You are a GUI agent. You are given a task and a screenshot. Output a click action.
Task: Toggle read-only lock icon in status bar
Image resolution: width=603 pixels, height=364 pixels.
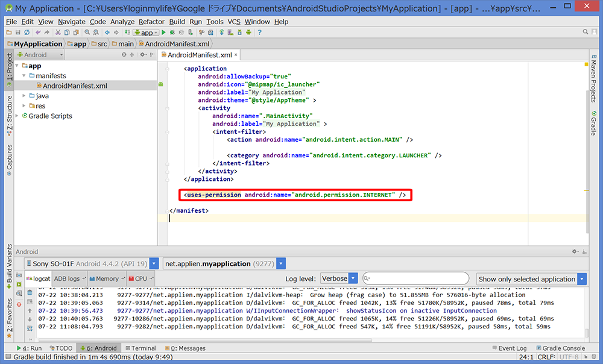pyautogui.click(x=586, y=357)
